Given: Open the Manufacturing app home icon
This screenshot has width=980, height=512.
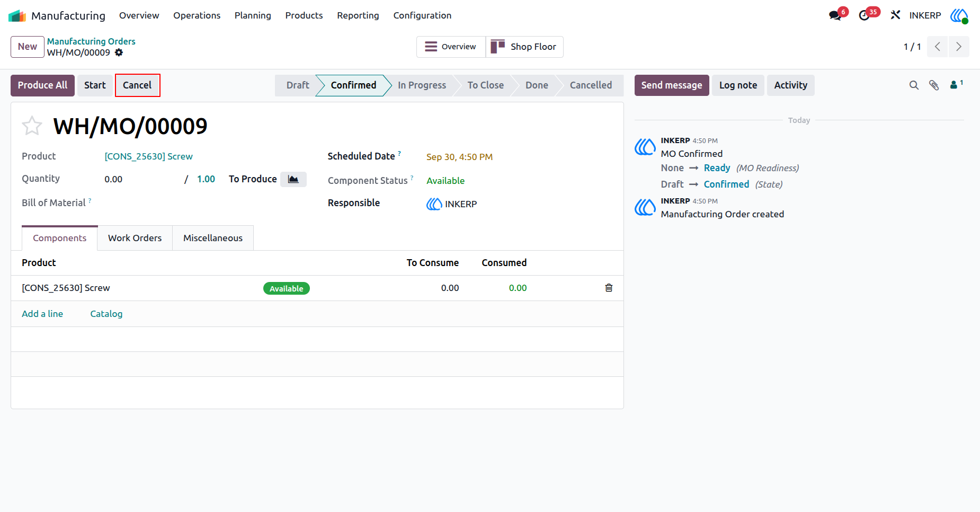Looking at the screenshot, I should pos(17,16).
